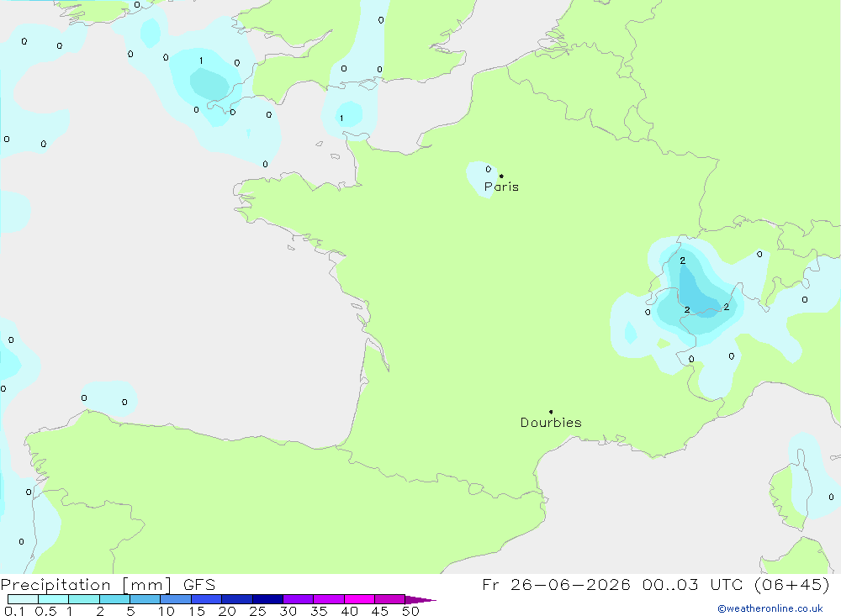Pick the 35–40 mm legend swatch
Viewport: 841px width, 616px height.
tap(329, 599)
